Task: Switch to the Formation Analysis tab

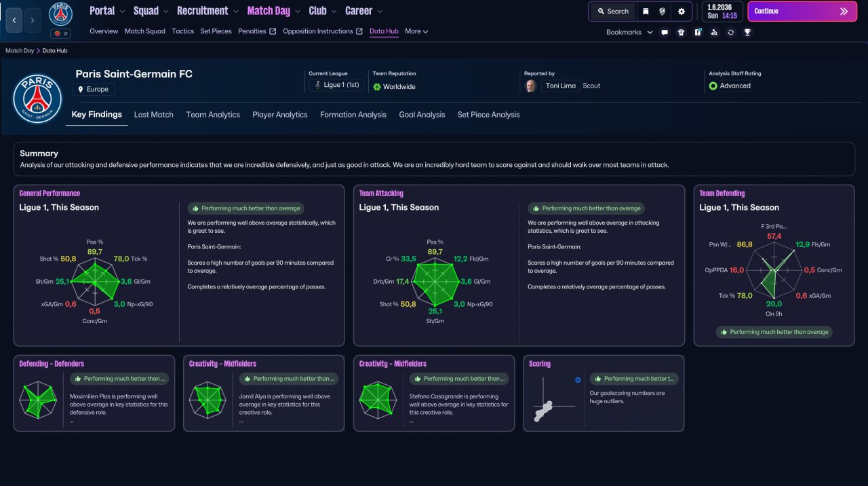Action: (x=353, y=115)
